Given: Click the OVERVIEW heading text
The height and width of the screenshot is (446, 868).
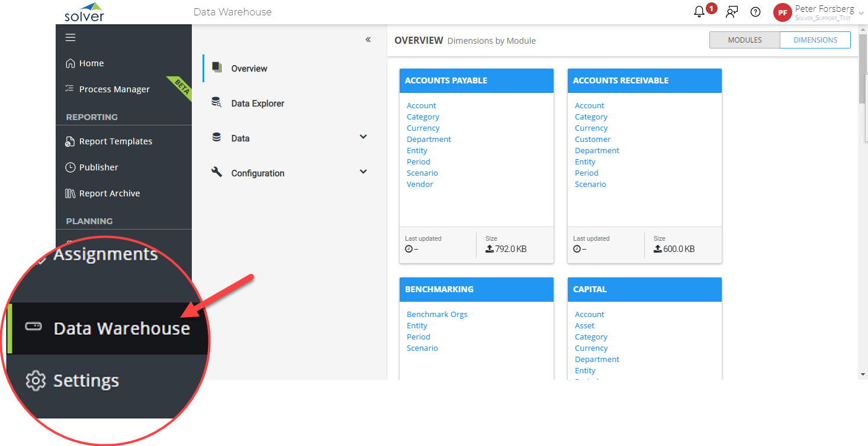Looking at the screenshot, I should click(x=419, y=40).
